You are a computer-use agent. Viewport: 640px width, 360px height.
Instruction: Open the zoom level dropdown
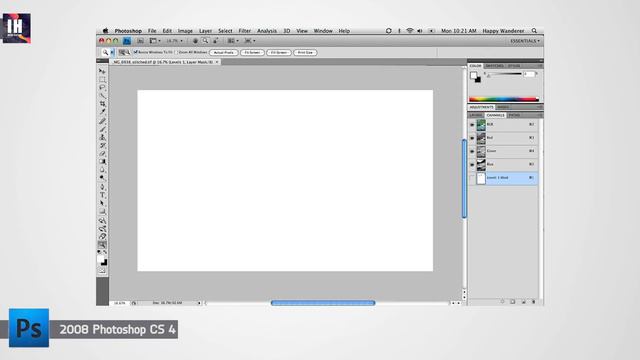click(x=174, y=41)
